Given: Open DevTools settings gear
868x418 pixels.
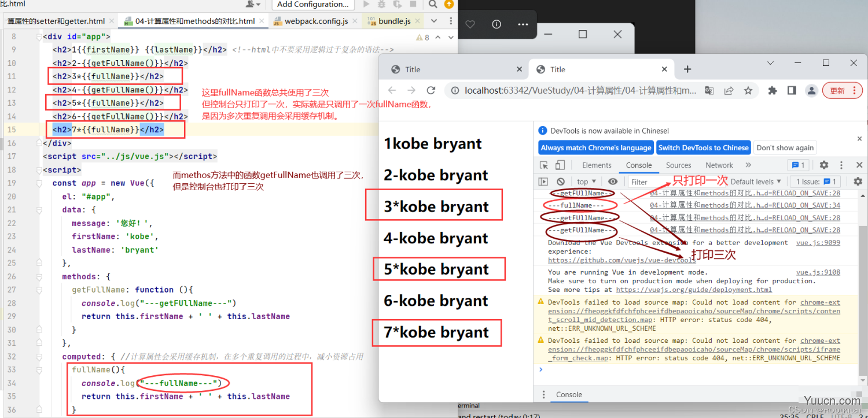Looking at the screenshot, I should (x=824, y=165).
